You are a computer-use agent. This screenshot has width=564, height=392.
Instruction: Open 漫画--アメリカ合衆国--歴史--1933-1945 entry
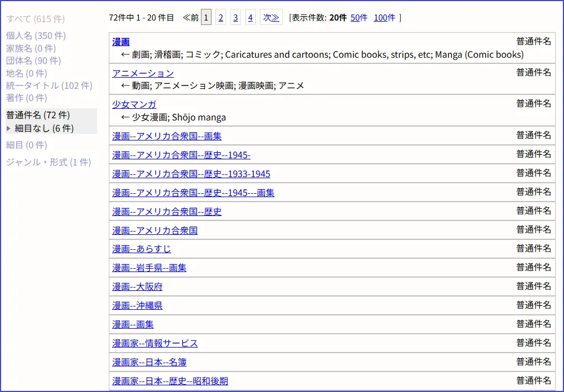click(191, 174)
